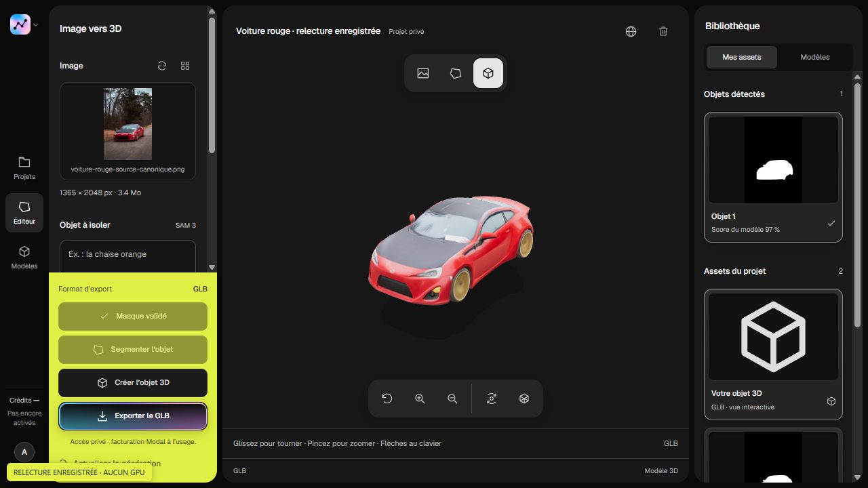Viewport: 868px width, 488px height.
Task: Click the 'Segmenter l'objet' button
Action: [x=133, y=349]
